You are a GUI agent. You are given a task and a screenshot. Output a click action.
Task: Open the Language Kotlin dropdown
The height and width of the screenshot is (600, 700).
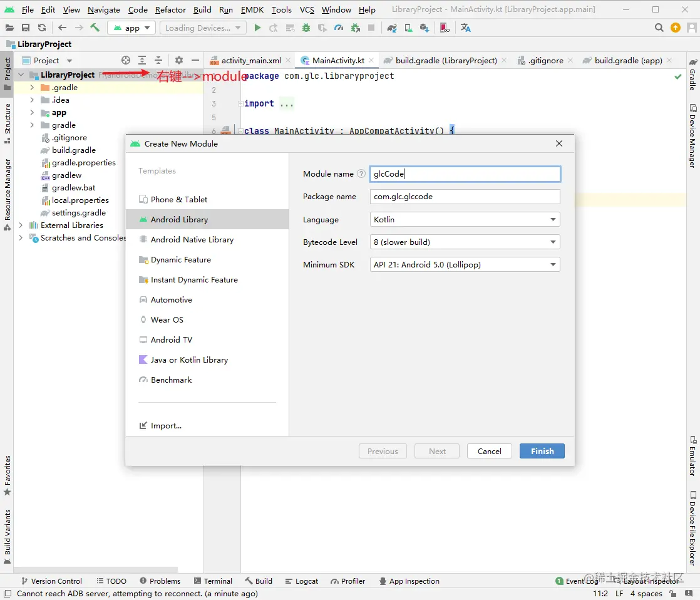click(465, 219)
